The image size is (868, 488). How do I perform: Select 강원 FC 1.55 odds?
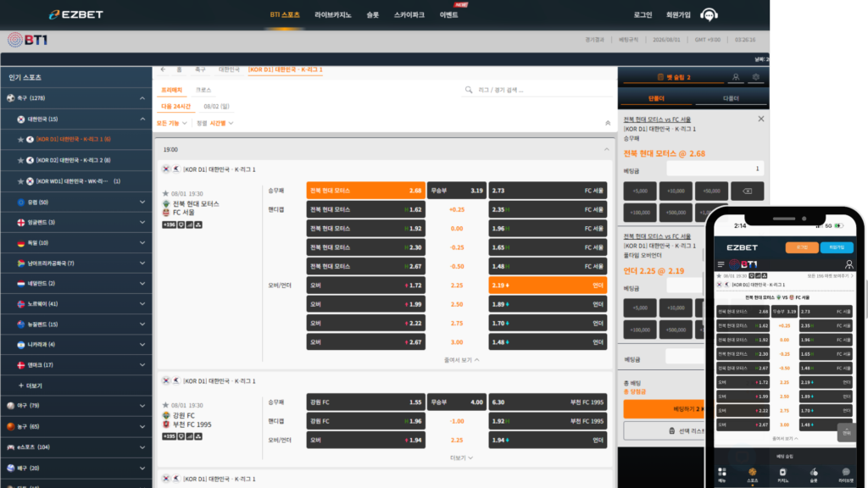click(x=366, y=402)
